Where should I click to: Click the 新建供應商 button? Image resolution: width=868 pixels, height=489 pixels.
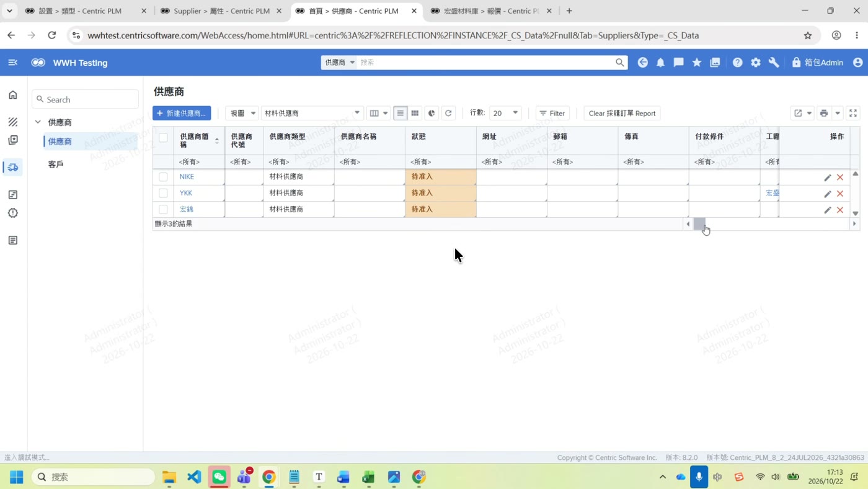pos(182,113)
